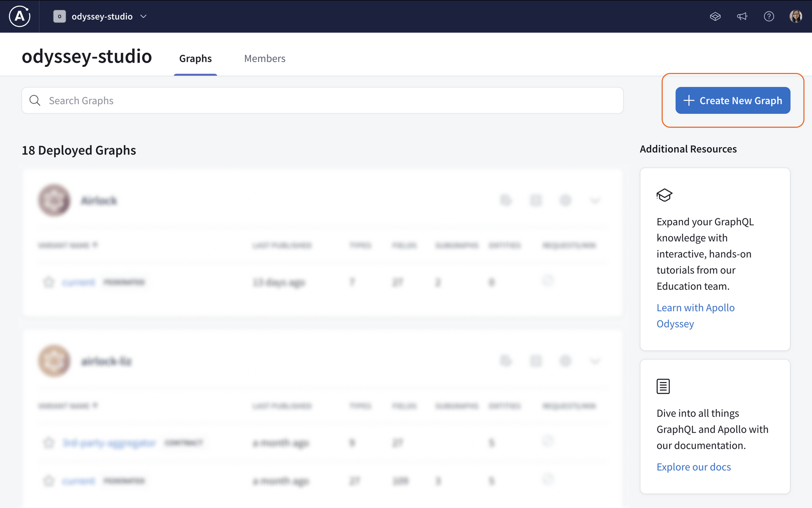Click the search magnifier icon
This screenshot has width=812, height=508.
35,101
